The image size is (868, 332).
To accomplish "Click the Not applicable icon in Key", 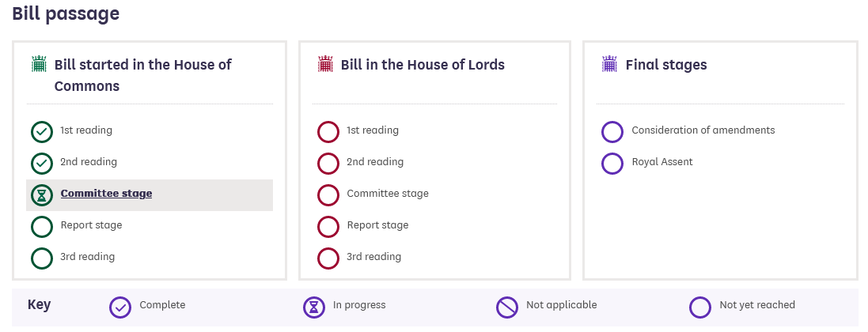I will (507, 307).
